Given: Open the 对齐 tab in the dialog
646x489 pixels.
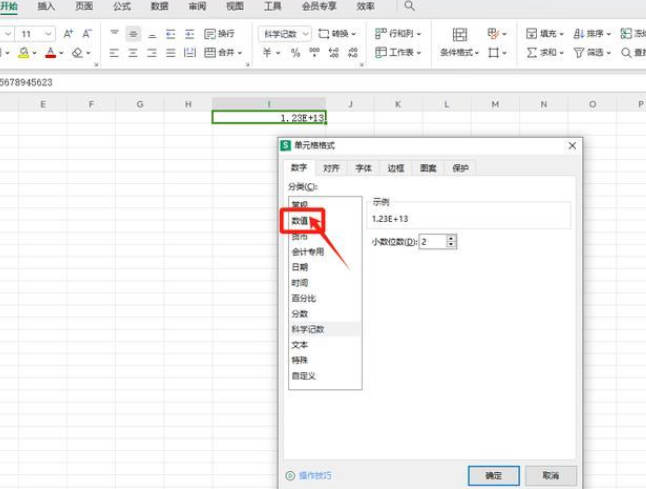Looking at the screenshot, I should click(331, 168).
